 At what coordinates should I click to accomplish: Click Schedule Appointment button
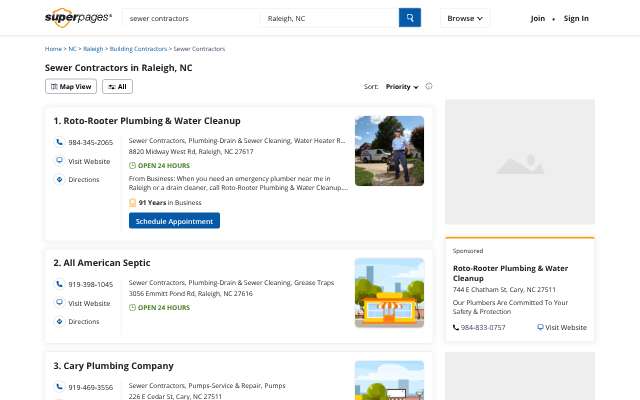(174, 221)
